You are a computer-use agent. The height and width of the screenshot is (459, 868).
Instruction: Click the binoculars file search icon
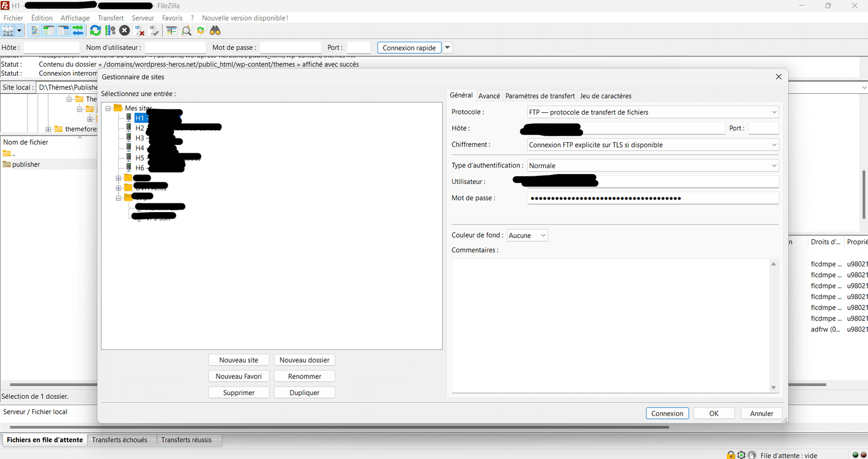point(215,31)
